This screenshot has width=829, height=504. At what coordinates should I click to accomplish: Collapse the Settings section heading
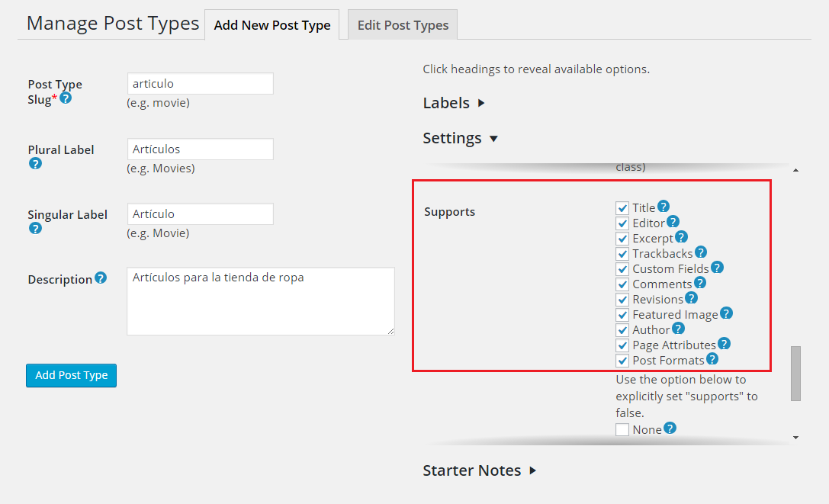tap(460, 138)
